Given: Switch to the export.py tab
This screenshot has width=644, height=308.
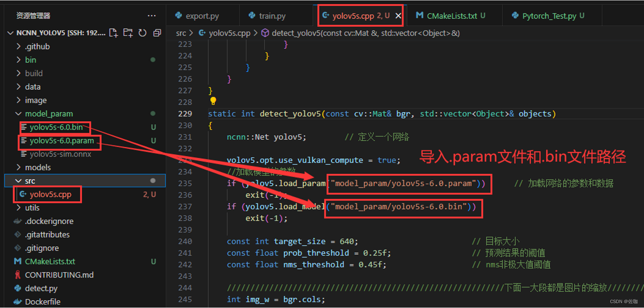Looking at the screenshot, I should (203, 16).
